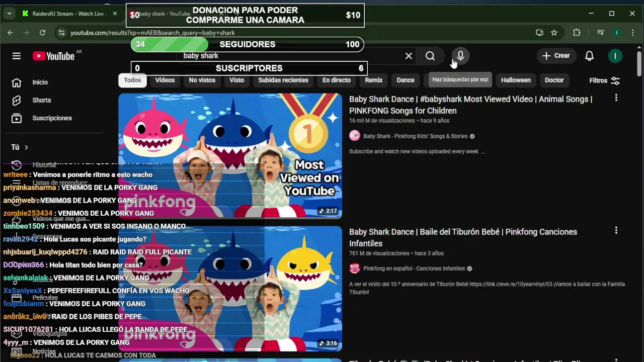The image size is (644, 362).
Task: Open the YouTube hamburger guide menu
Action: tap(17, 56)
